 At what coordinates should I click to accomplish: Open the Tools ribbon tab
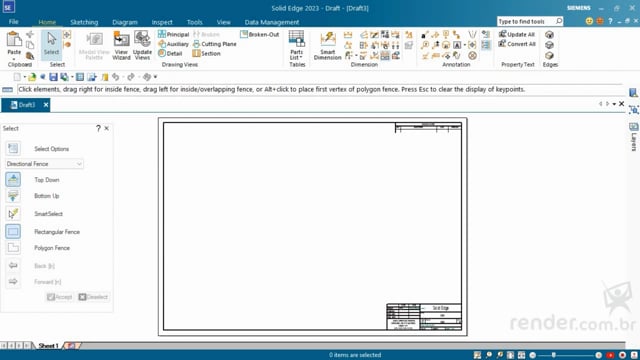pyautogui.click(x=195, y=22)
